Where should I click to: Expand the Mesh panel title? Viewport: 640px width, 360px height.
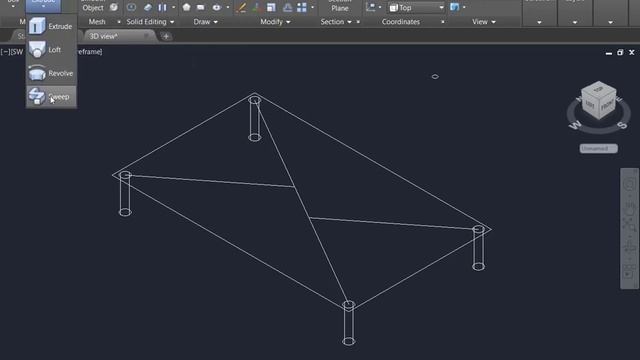(97, 22)
